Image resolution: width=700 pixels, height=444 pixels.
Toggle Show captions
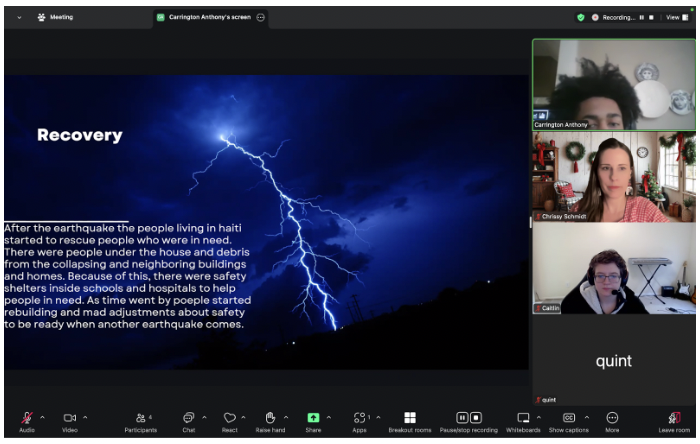[x=569, y=422]
